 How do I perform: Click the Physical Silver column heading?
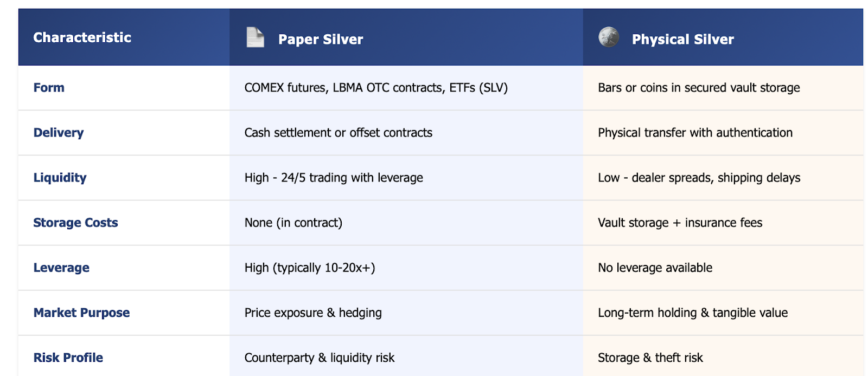(683, 39)
